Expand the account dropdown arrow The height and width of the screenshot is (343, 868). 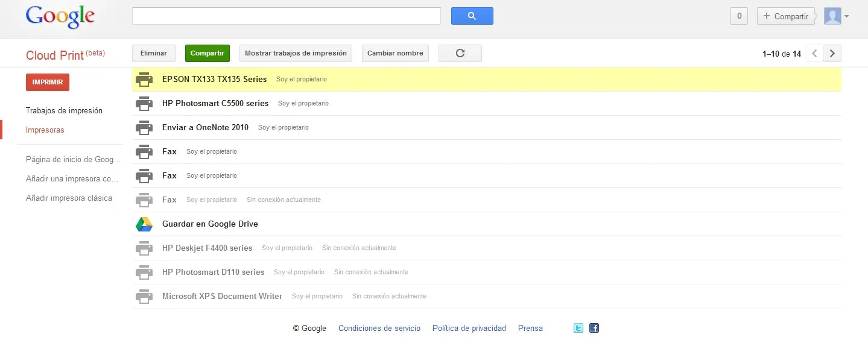846,17
